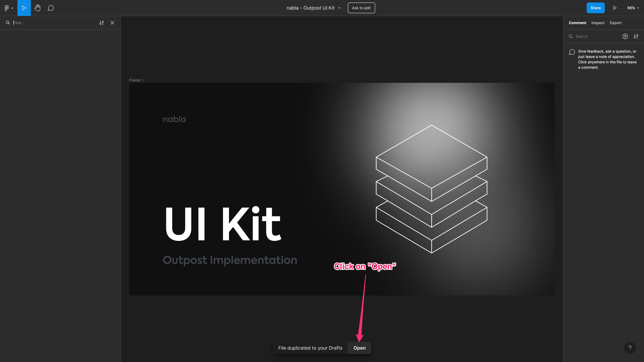Open comment panel settings sliders icon
644x362 pixels.
[x=636, y=37]
